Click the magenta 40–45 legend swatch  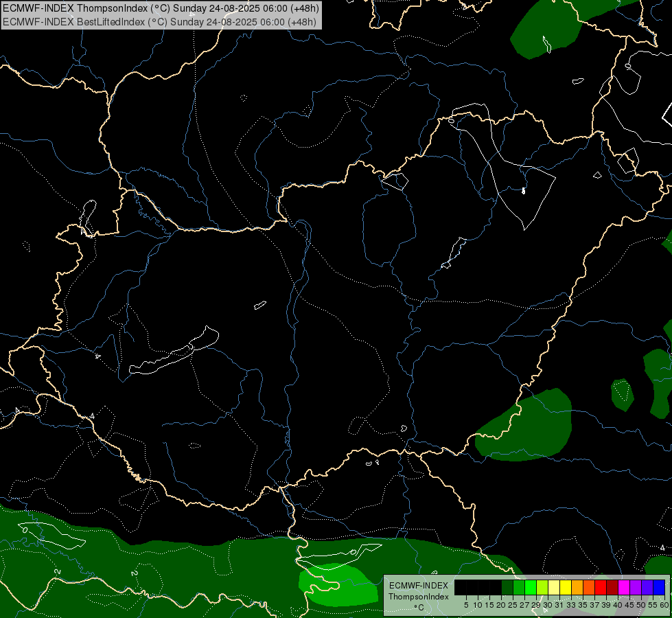[624, 587]
